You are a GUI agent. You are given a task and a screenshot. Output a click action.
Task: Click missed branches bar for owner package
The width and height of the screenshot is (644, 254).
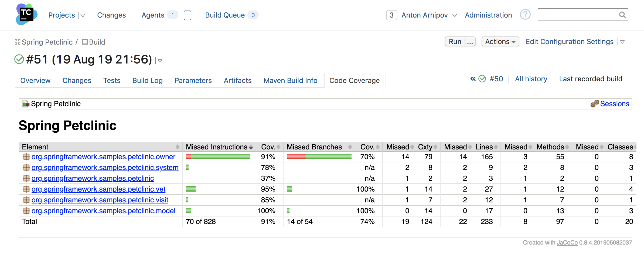tap(319, 156)
